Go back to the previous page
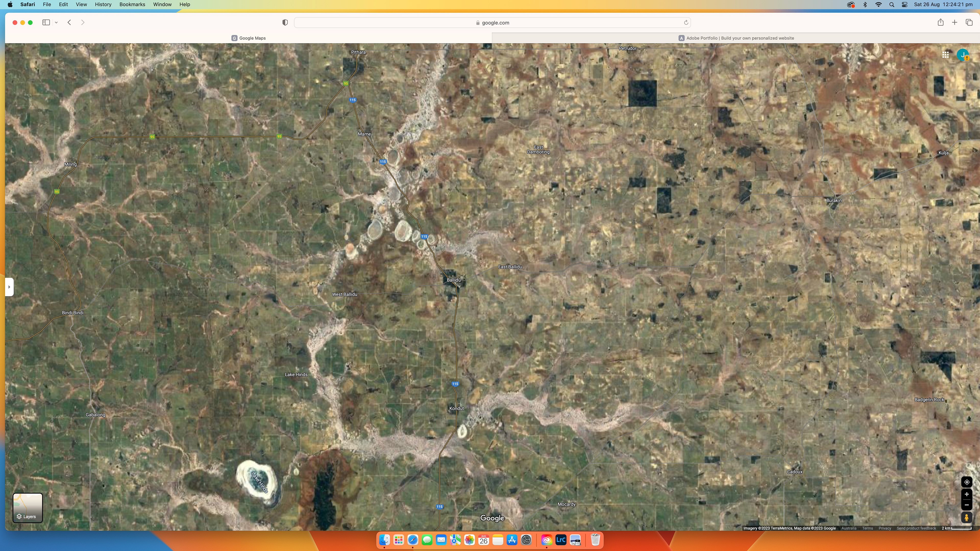Image resolution: width=980 pixels, height=551 pixels. coord(69,22)
